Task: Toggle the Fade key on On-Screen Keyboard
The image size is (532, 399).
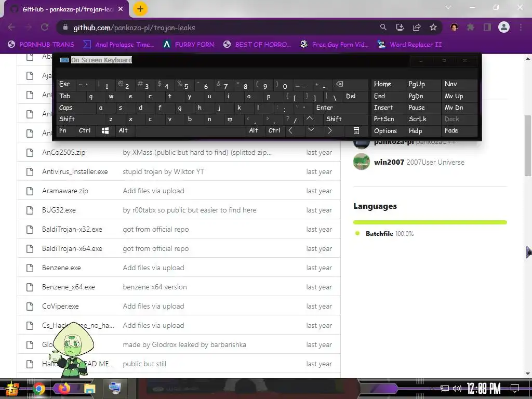Action: [460, 130]
